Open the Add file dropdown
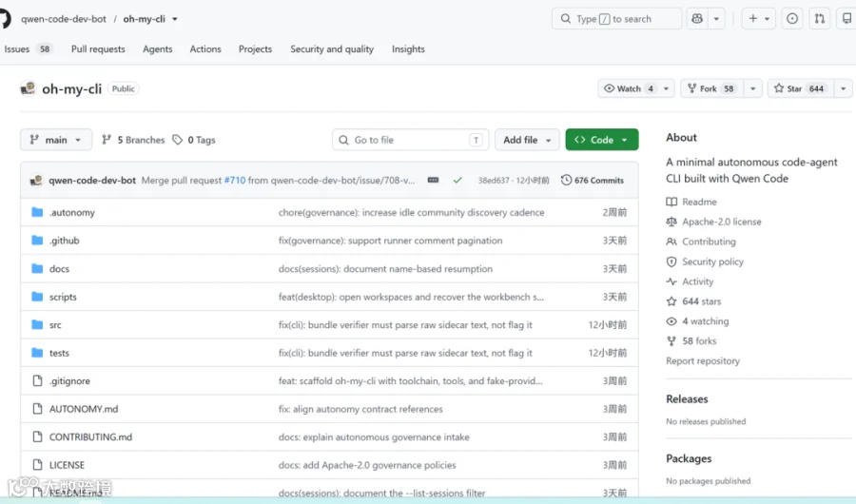 [527, 140]
